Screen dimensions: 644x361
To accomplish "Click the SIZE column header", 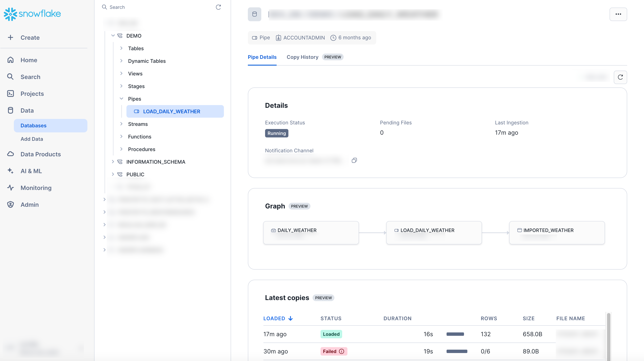I will pos(529,319).
